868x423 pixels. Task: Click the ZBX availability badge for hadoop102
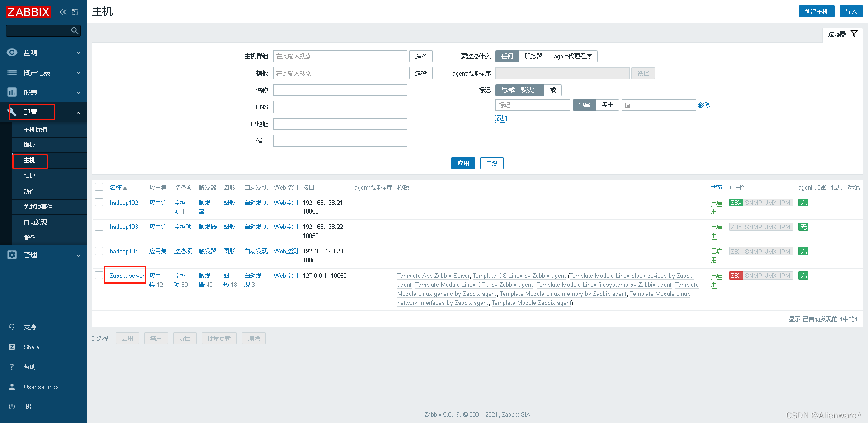click(x=736, y=203)
